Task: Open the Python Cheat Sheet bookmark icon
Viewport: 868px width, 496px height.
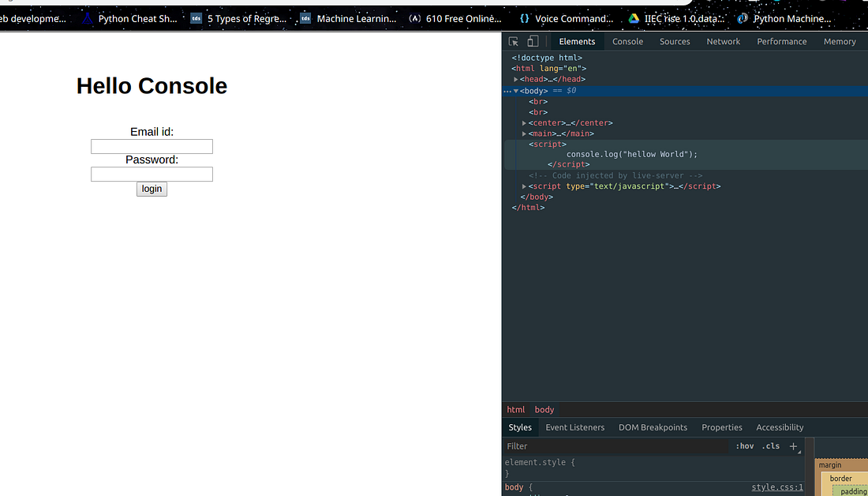Action: coord(86,17)
